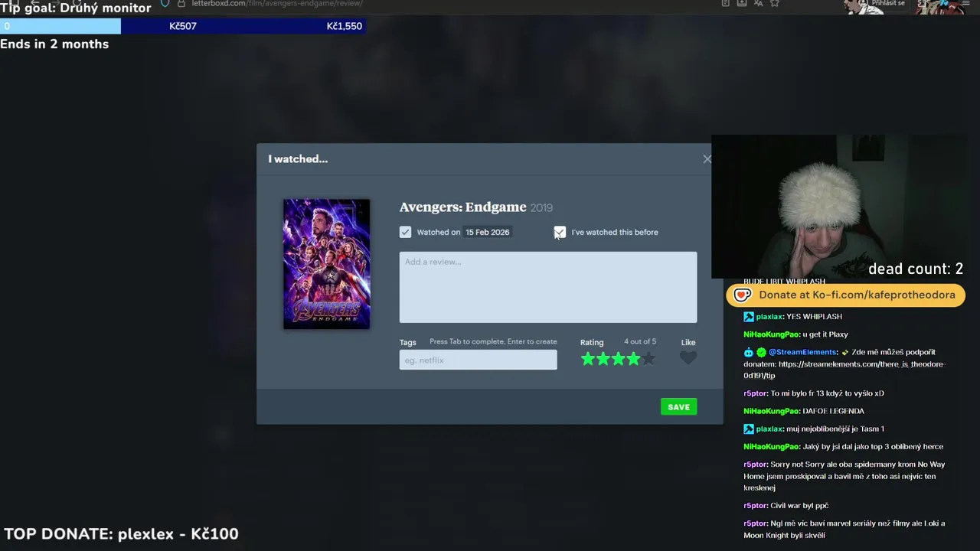
Task: Click plaxlax's 'YES WHIPLASH' chat message
Action: 814,317
